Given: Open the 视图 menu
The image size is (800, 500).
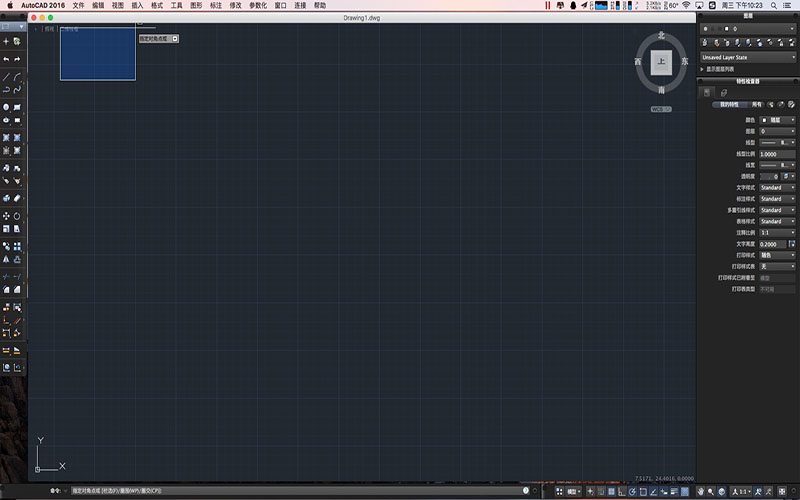Looking at the screenshot, I should click(x=118, y=5).
